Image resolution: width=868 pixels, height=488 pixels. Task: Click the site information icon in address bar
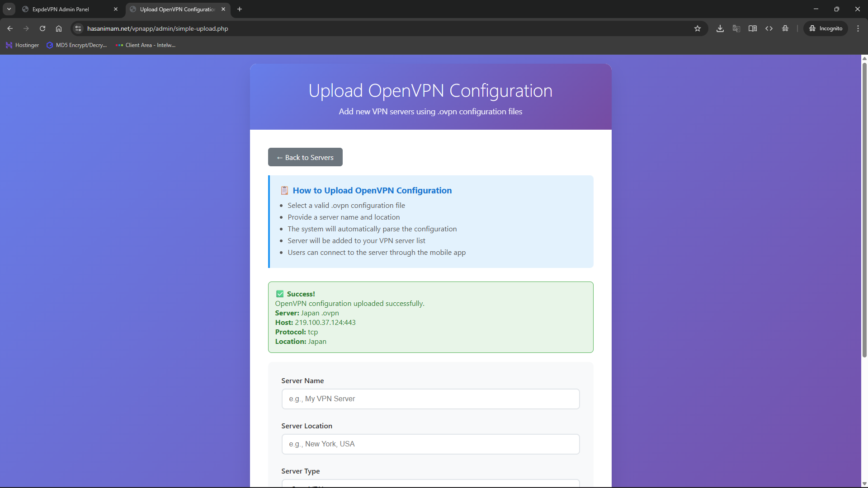click(78, 28)
